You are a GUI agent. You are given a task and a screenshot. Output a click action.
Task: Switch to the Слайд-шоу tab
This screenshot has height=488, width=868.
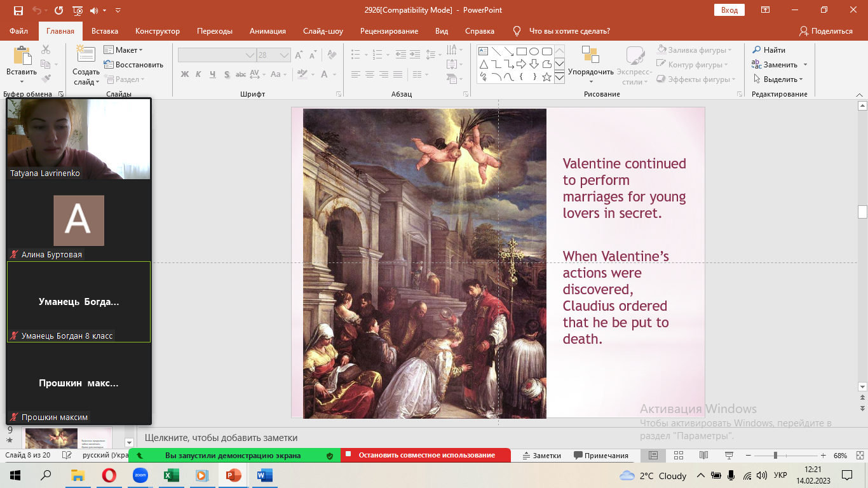tap(323, 30)
